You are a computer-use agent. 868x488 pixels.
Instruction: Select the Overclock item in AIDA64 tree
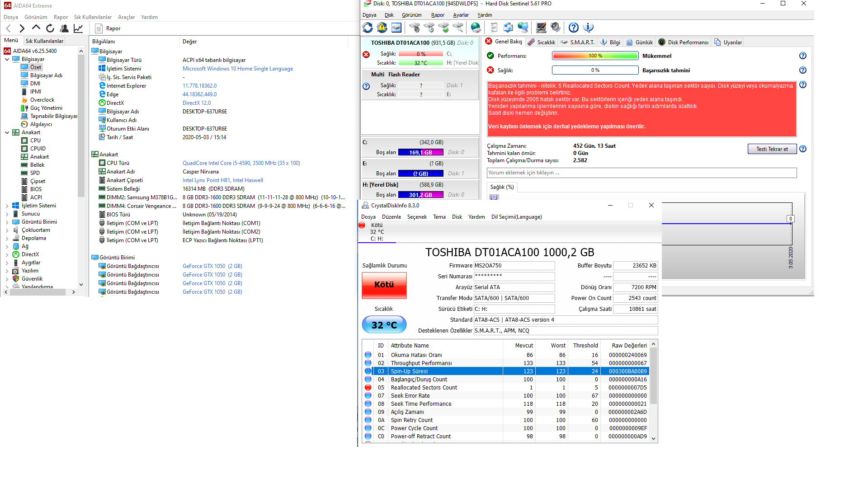point(42,100)
